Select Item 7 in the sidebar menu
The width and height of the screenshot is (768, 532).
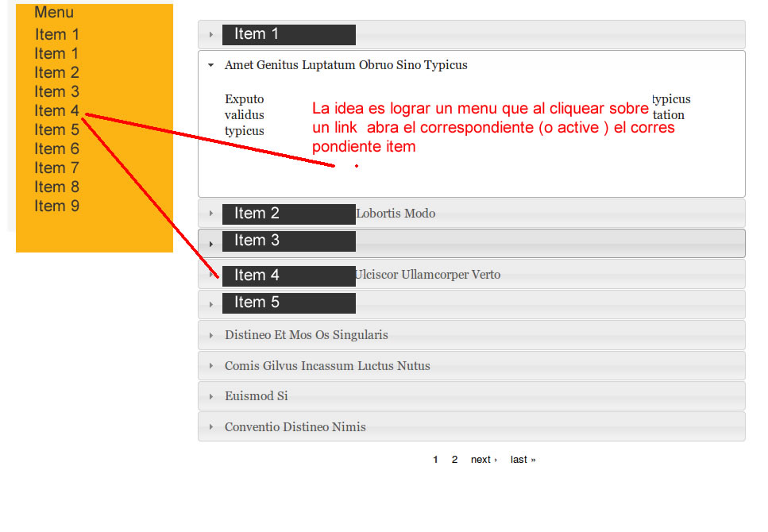pos(56,168)
